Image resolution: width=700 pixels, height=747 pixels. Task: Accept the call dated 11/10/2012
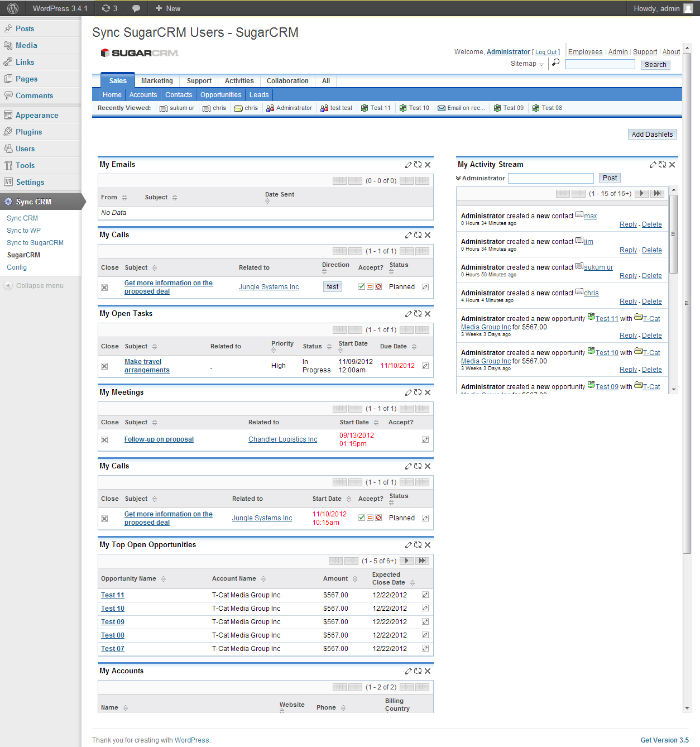pos(362,518)
